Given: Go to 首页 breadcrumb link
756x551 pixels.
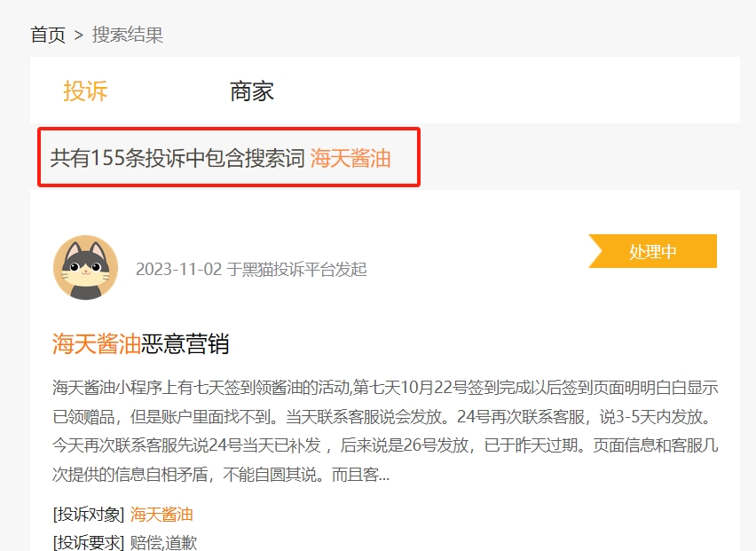Looking at the screenshot, I should pos(48,35).
